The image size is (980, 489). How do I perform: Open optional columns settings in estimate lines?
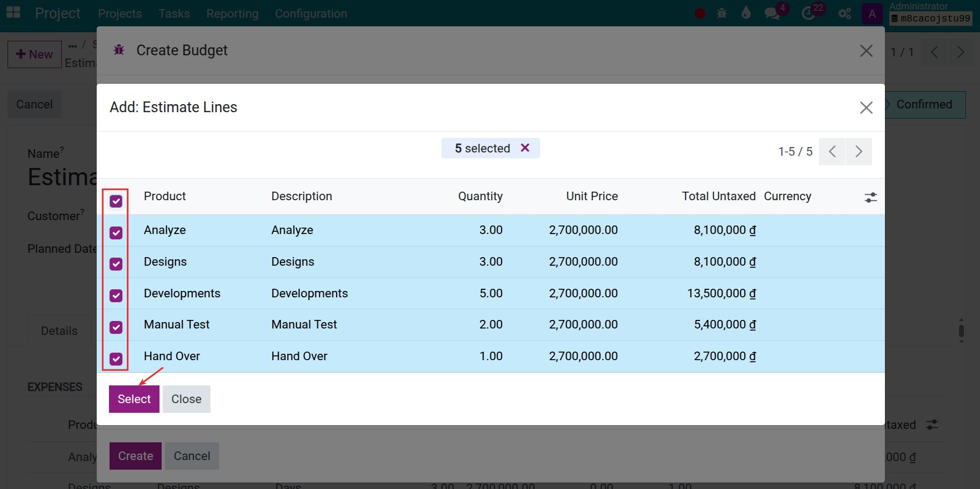tap(870, 198)
